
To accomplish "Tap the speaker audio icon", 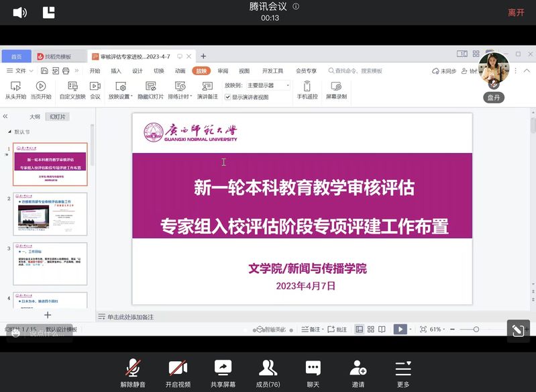I will (20, 13).
